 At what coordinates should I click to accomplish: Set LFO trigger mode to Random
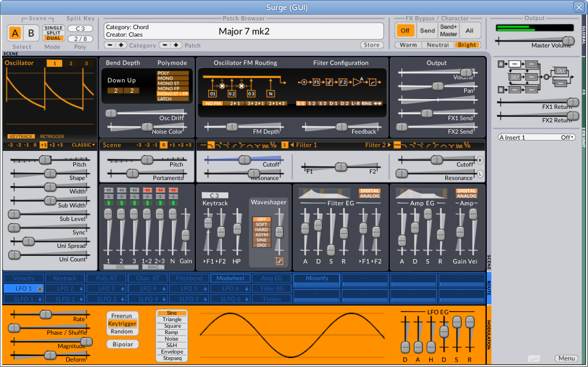point(122,331)
